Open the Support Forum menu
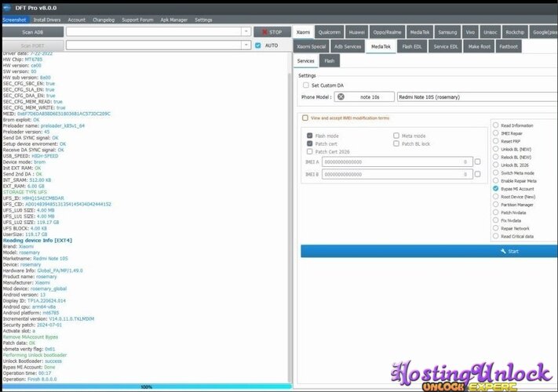 point(137,20)
